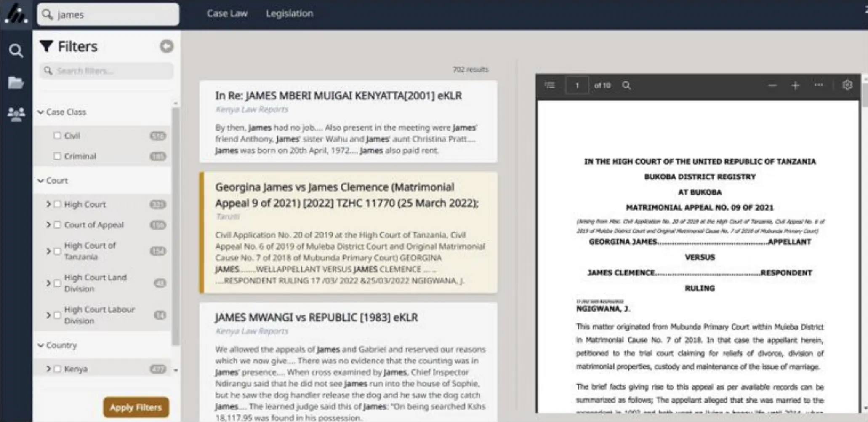Zoom out the PDF with the minus icon

[x=772, y=85]
